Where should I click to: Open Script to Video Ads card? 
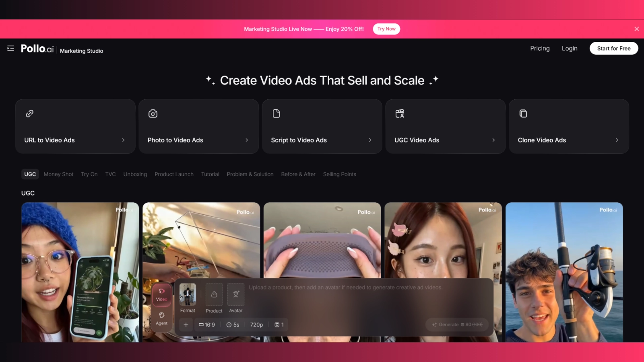tap(322, 126)
